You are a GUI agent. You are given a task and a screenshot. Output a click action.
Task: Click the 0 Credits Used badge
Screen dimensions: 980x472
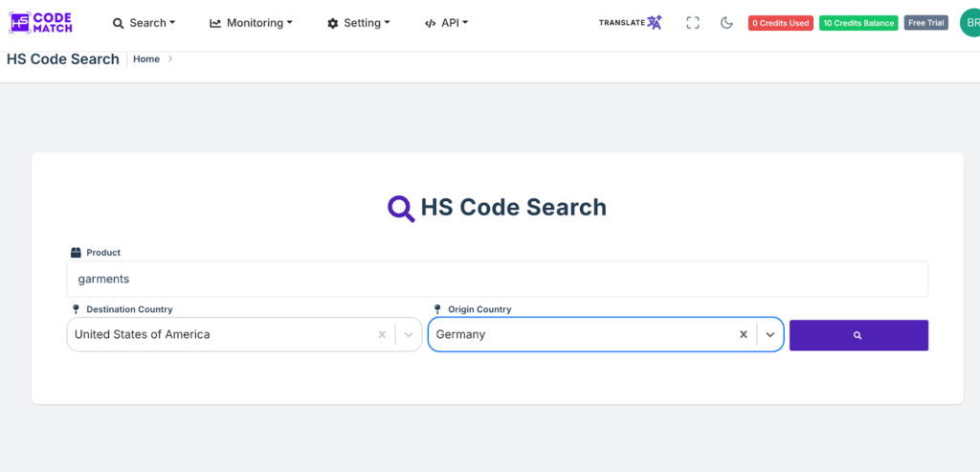click(x=780, y=23)
